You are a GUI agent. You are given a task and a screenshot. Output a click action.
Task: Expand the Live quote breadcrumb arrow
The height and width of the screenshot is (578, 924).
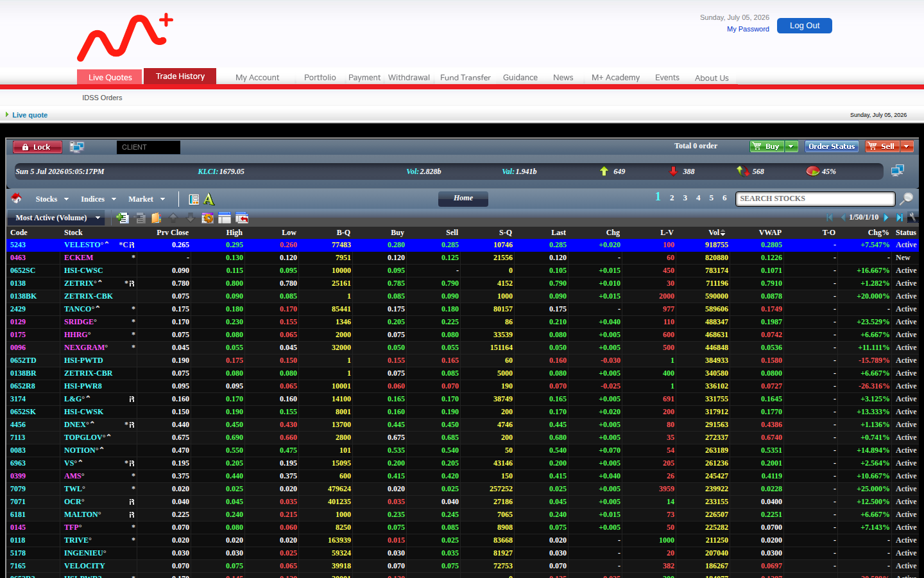pyautogui.click(x=7, y=115)
